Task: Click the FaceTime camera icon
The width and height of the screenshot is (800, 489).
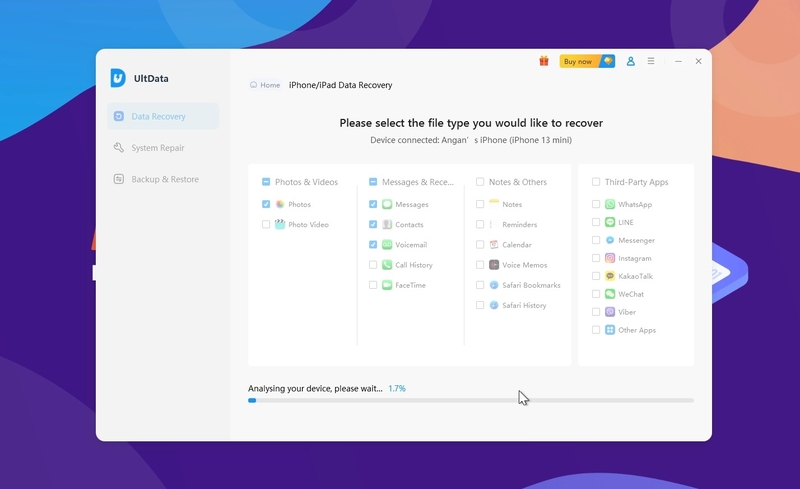Action: pyautogui.click(x=387, y=285)
